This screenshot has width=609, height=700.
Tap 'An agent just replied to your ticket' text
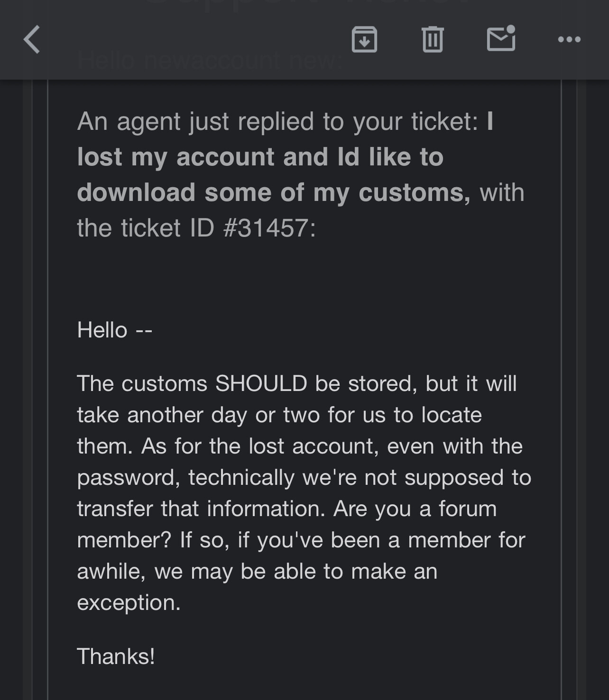tap(278, 121)
